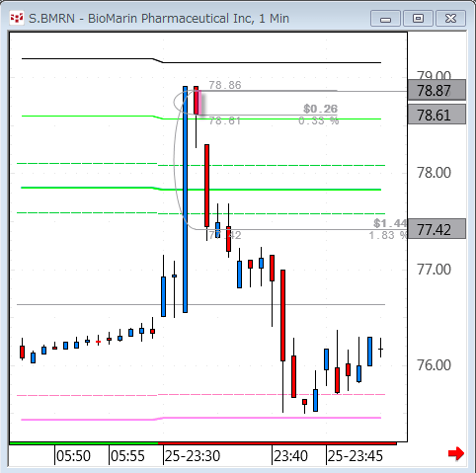Viewport: 476px width, 473px height.
Task: Select the pink highlighted red candle at top
Action: point(197,102)
